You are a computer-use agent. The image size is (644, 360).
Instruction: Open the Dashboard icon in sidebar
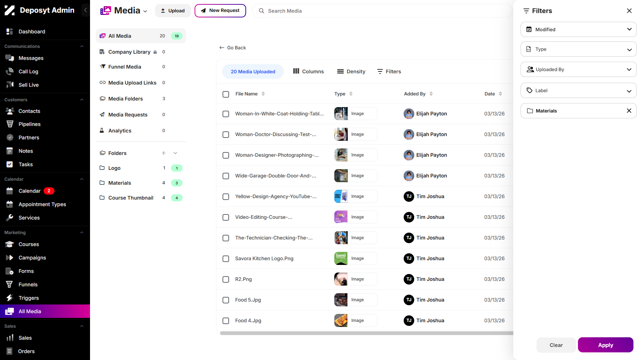coord(10,32)
